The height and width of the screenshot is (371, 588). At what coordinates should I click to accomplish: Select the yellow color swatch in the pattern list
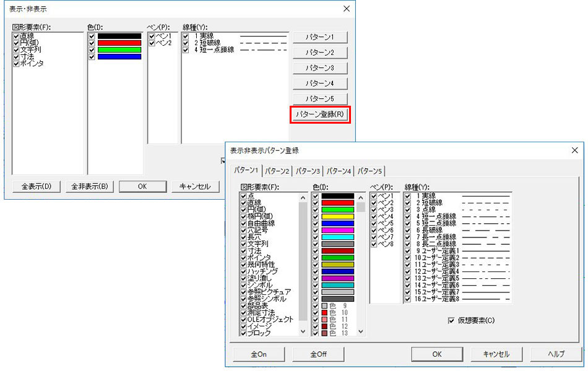tap(337, 216)
